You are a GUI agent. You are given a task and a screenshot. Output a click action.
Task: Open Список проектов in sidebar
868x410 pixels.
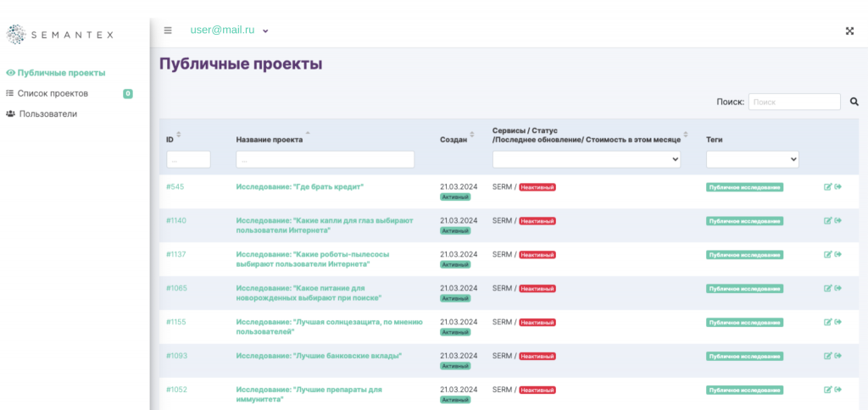[x=47, y=93]
